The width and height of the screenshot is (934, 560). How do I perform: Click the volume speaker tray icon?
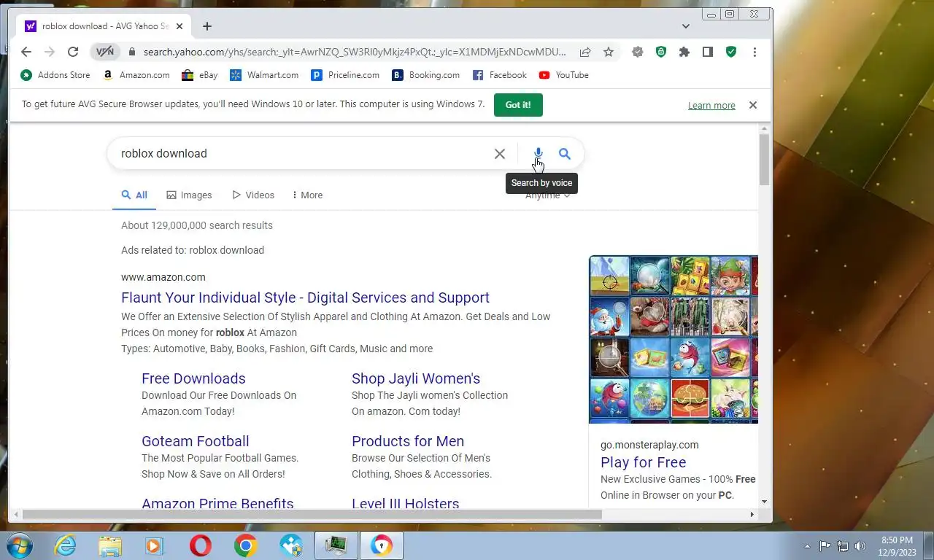click(860, 546)
